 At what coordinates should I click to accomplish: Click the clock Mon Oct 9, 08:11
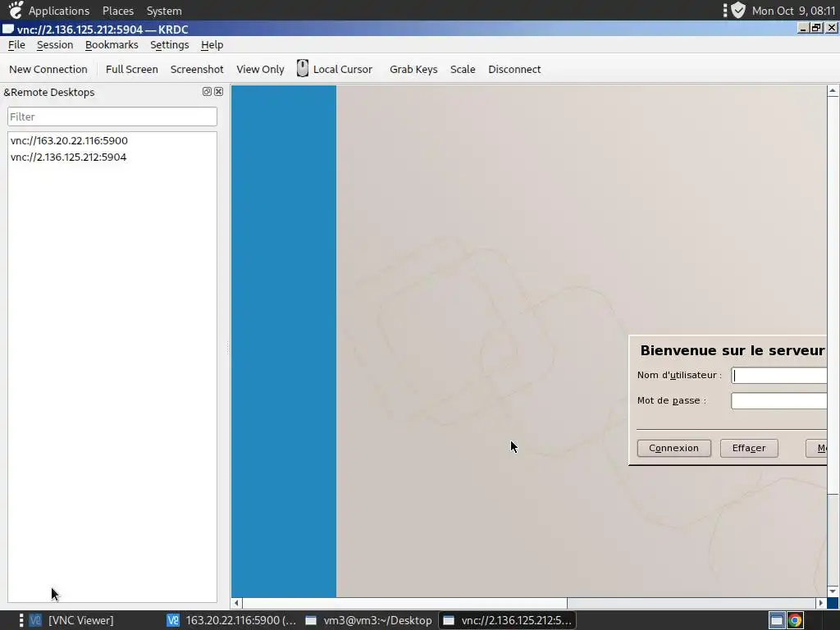point(793,11)
